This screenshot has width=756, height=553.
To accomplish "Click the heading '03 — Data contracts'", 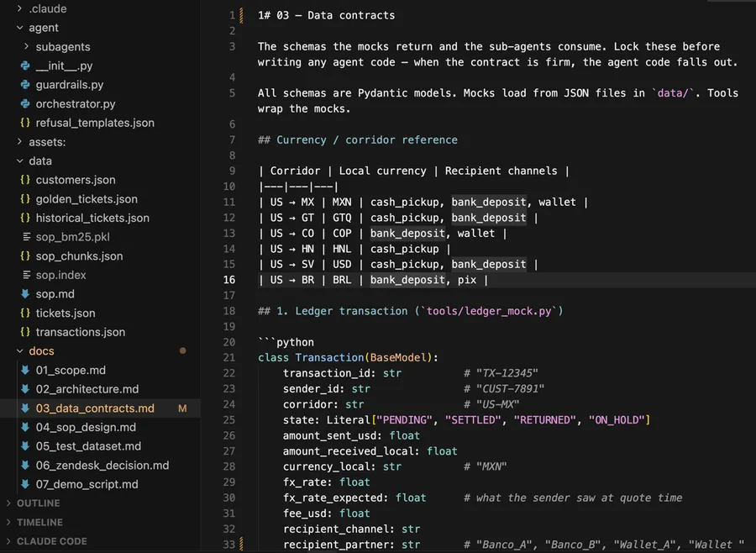I will coord(335,15).
